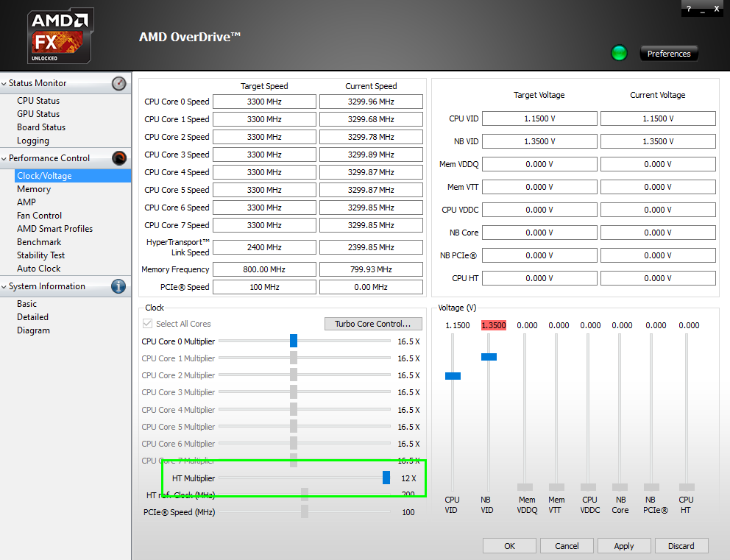
Task: Click the OK button
Action: pos(509,546)
